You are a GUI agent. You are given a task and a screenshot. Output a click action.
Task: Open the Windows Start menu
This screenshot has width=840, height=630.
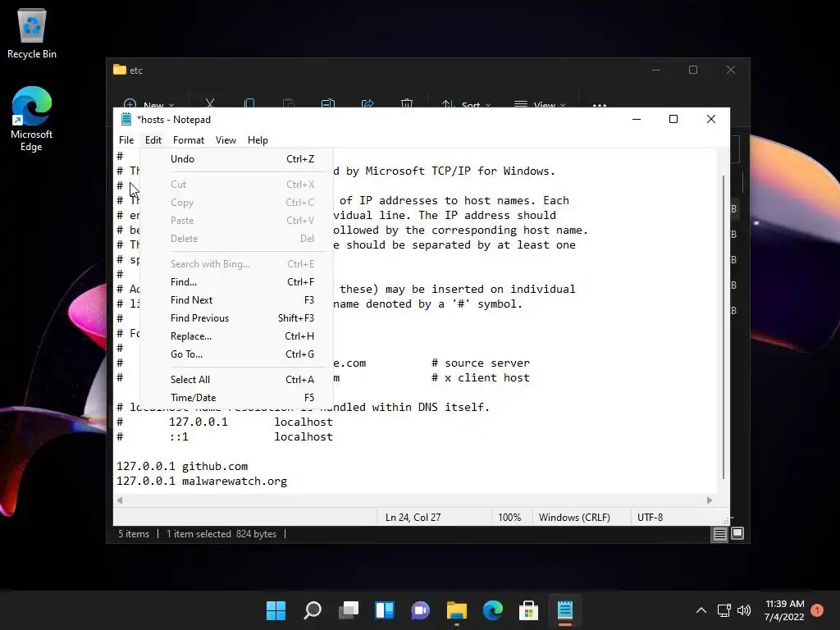click(x=276, y=610)
